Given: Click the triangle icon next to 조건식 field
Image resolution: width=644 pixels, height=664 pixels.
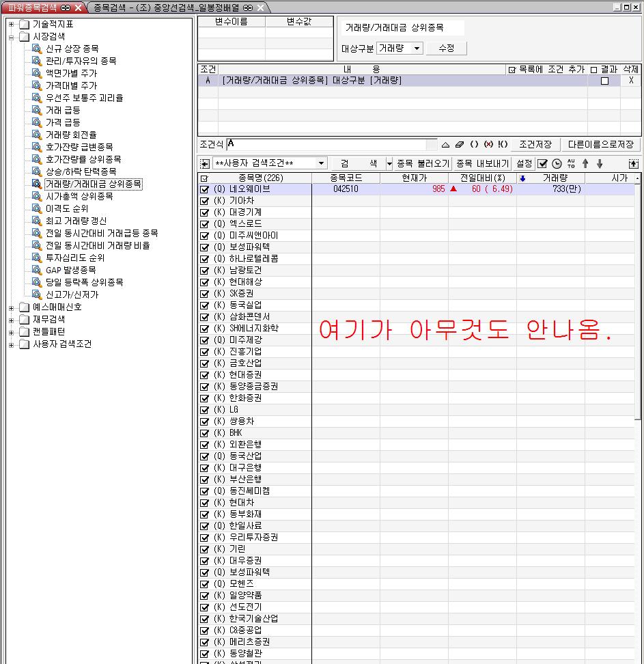Looking at the screenshot, I should (445, 145).
